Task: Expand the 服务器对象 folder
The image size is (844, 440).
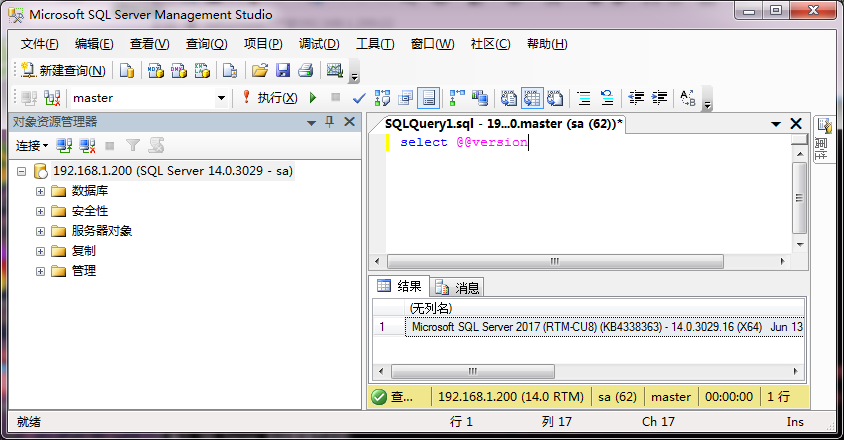Action: [40, 231]
